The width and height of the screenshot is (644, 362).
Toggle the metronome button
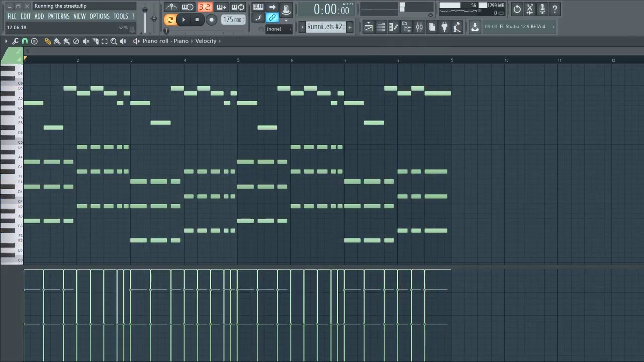pyautogui.click(x=171, y=7)
